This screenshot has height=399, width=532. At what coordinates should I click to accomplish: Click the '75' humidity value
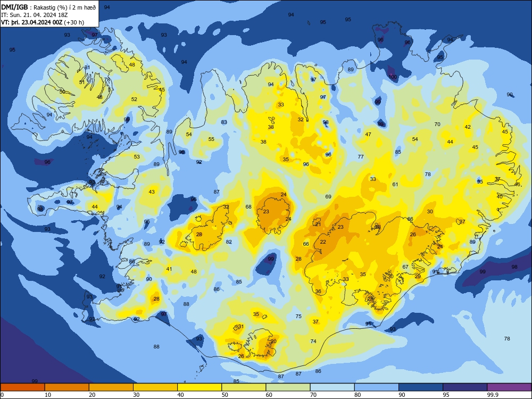point(298,316)
